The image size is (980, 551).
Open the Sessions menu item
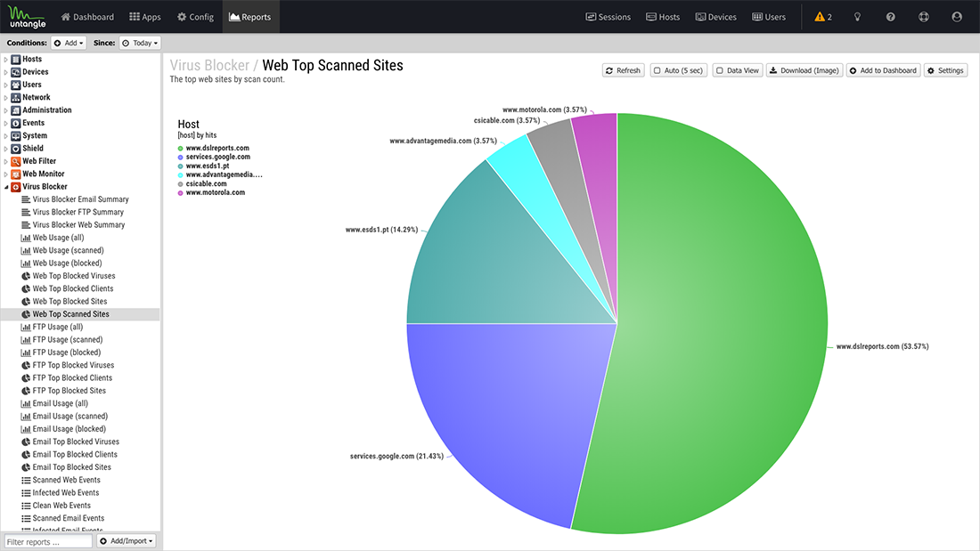(x=608, y=17)
